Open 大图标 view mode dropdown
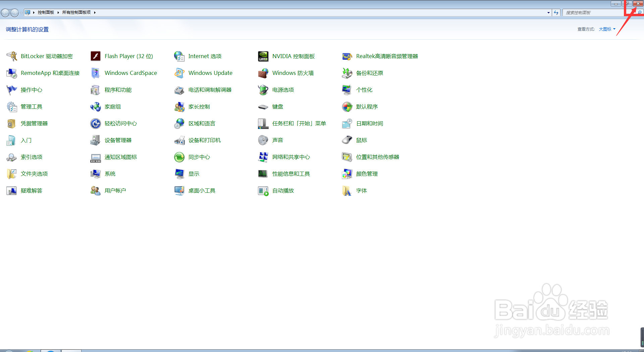The image size is (644, 352). (x=607, y=29)
